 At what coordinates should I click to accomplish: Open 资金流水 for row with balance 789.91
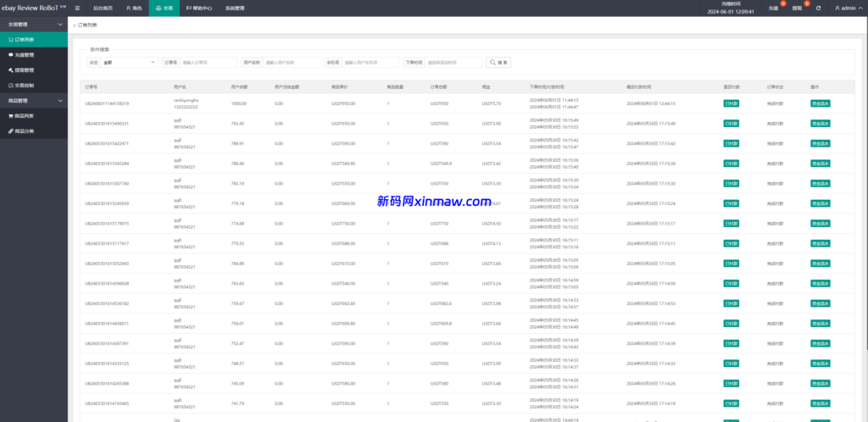point(821,143)
